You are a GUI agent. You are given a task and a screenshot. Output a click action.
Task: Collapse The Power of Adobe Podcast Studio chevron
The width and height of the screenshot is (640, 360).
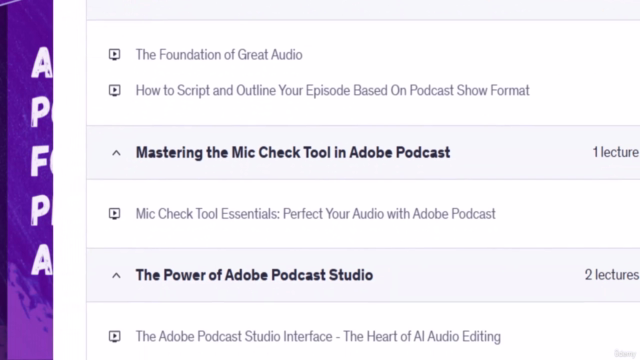(116, 276)
